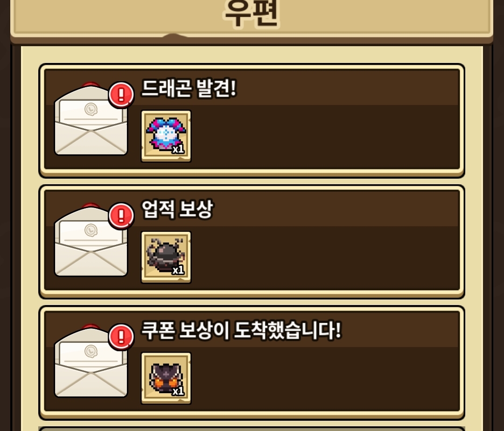Select the 드래곤 발견! mail title

[189, 88]
